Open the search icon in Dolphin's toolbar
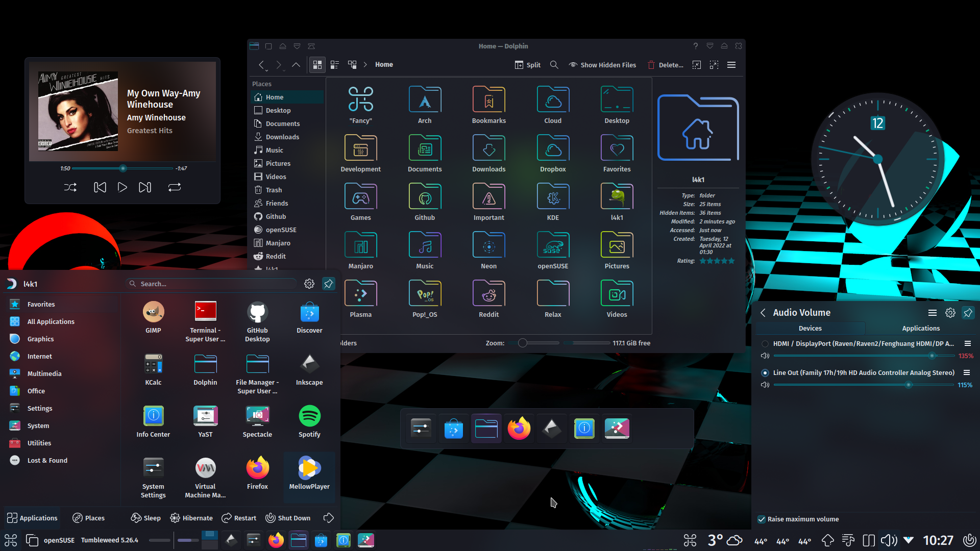This screenshot has width=980, height=551. [x=554, y=65]
